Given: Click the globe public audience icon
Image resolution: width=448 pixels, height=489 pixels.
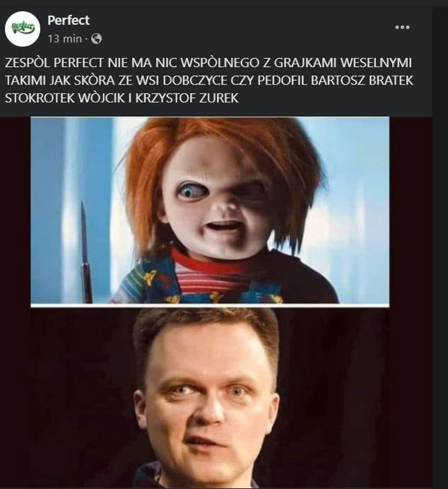Looking at the screenshot, I should [x=96, y=39].
